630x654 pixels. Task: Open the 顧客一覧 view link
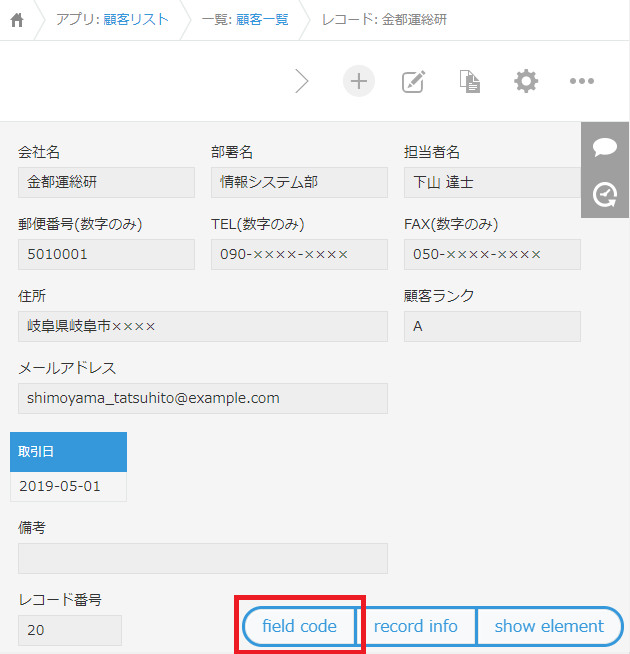262,19
